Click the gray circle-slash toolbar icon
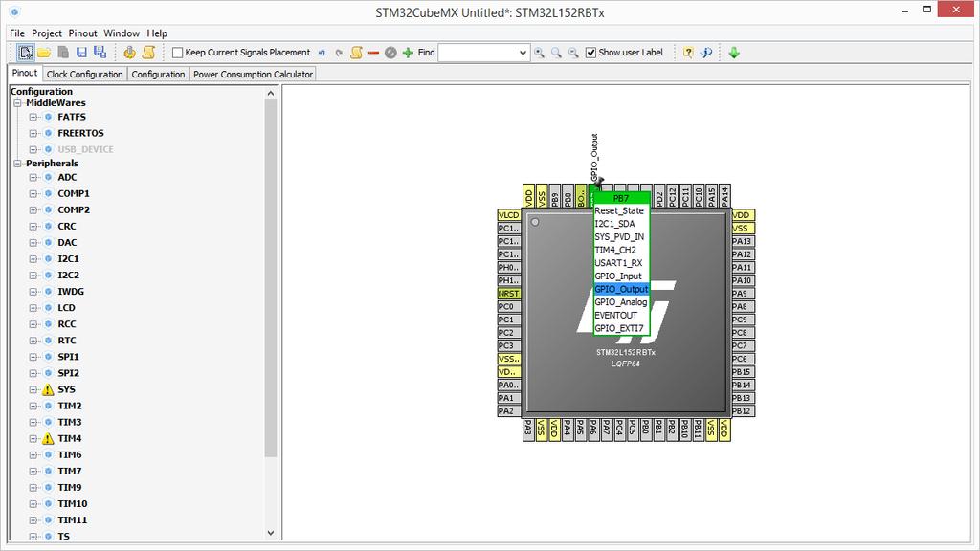Image resolution: width=980 pixels, height=551 pixels. click(x=390, y=53)
